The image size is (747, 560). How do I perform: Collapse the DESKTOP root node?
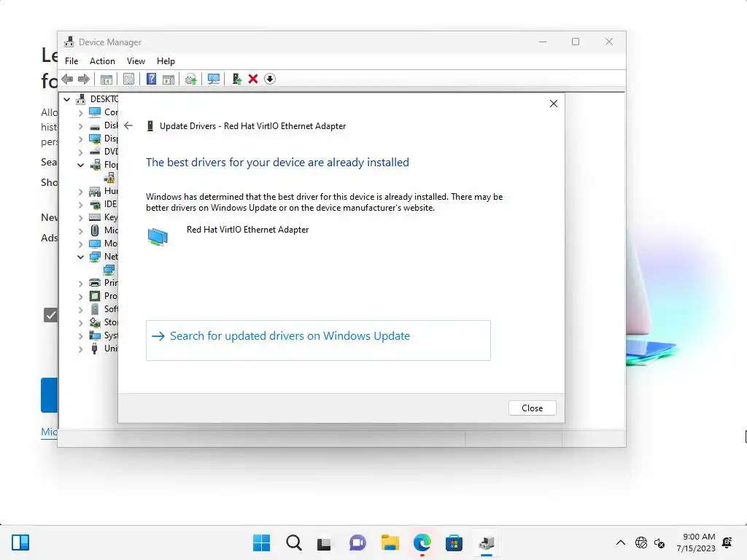pos(66,99)
